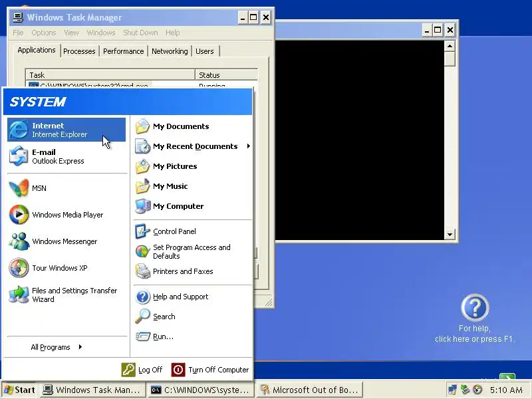The width and height of the screenshot is (532, 399).
Task: Open My Pictures folder
Action: (x=193, y=166)
